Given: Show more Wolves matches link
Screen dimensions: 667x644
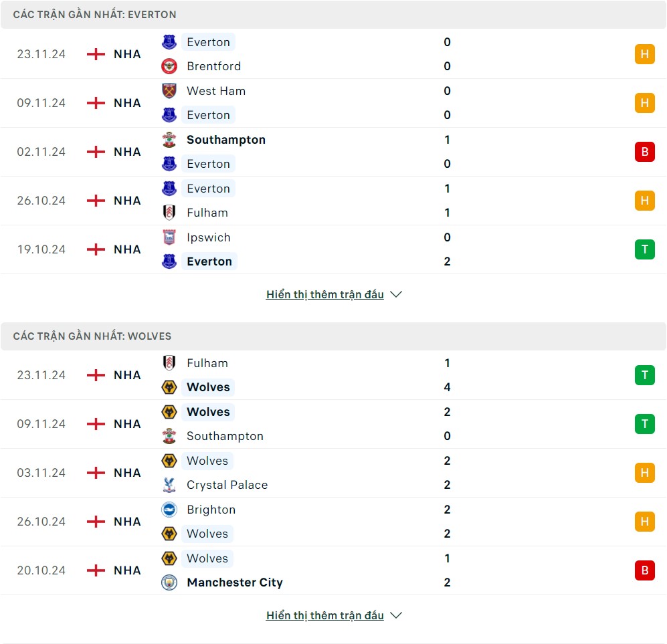Looking at the screenshot, I should (x=324, y=615).
